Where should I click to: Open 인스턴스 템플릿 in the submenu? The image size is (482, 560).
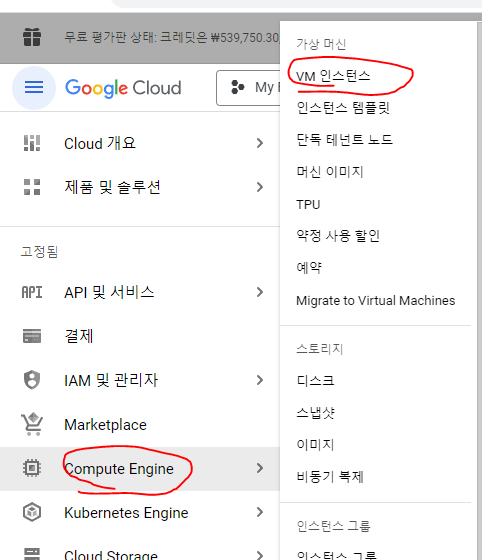(x=343, y=108)
